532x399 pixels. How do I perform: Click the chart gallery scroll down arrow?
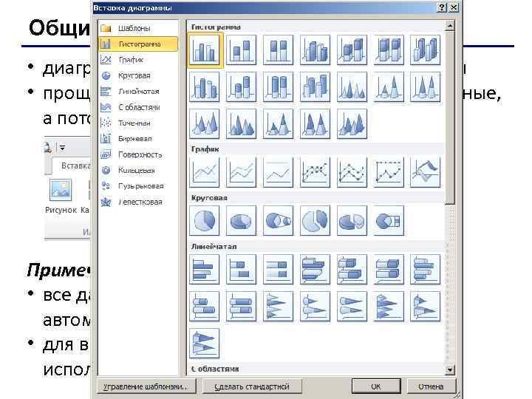click(x=450, y=370)
